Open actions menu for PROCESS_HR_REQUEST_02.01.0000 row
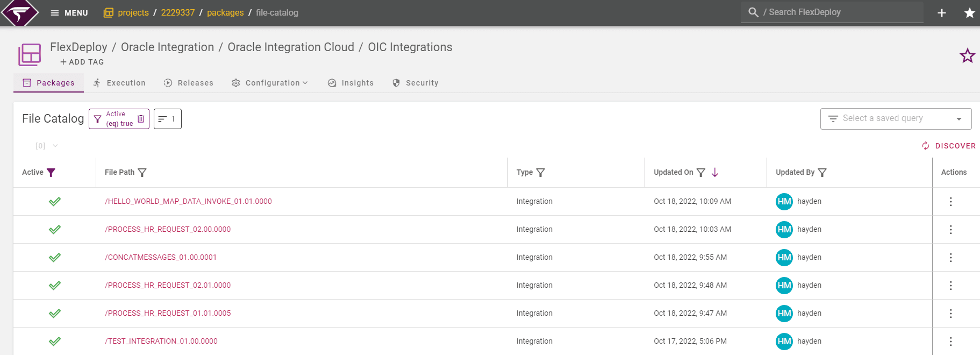The image size is (980, 355). [950, 286]
